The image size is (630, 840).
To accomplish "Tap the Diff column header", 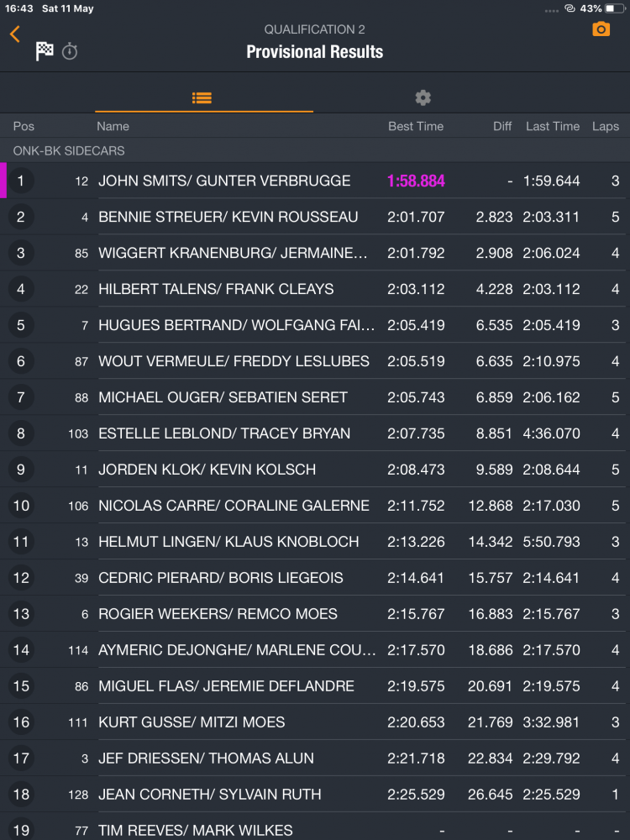I will [x=502, y=126].
